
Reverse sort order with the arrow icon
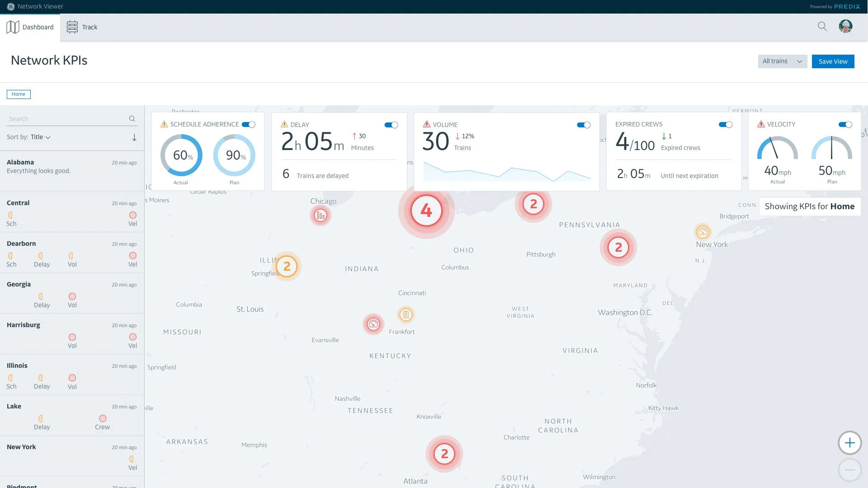[x=134, y=137]
